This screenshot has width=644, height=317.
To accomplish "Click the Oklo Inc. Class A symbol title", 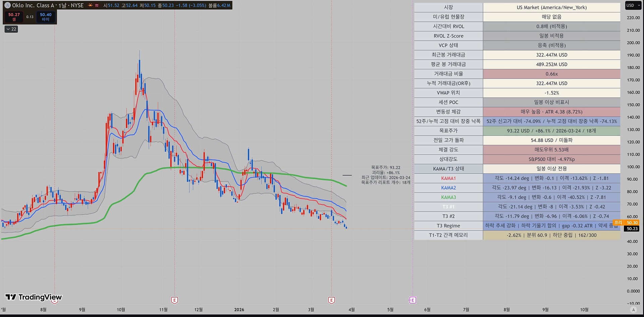I will click(x=34, y=5).
